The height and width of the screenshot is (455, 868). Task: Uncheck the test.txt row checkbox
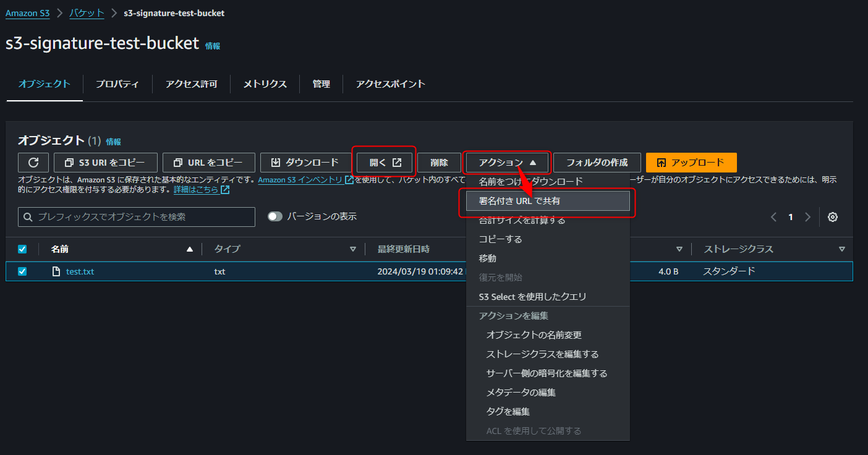[x=22, y=271]
